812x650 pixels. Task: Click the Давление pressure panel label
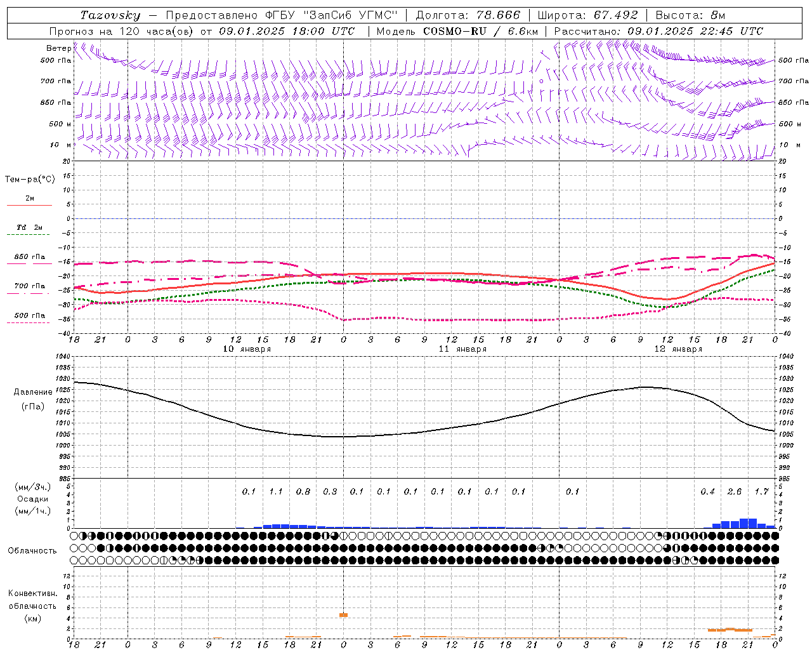(x=33, y=392)
